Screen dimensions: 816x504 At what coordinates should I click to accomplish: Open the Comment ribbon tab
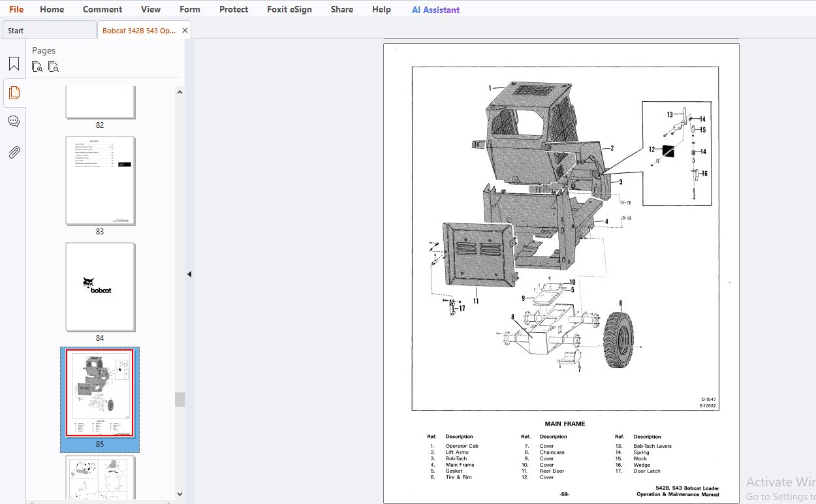click(x=102, y=9)
